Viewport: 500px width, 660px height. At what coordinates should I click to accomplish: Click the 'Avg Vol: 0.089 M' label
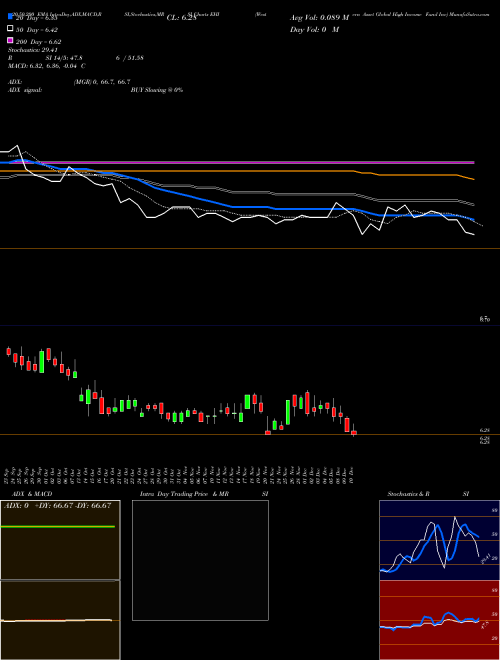pyautogui.click(x=319, y=18)
